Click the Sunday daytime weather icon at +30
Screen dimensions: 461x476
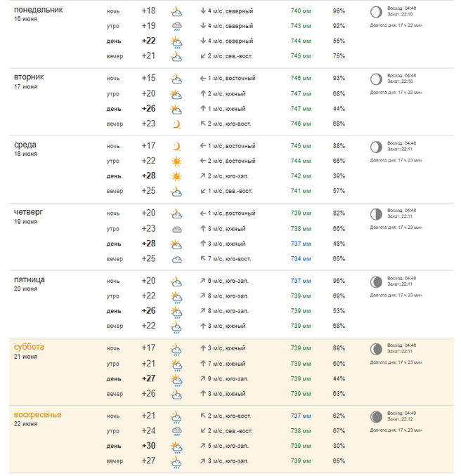pyautogui.click(x=176, y=446)
